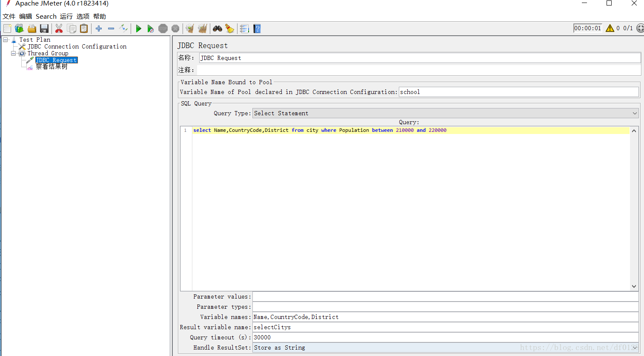Select Thread Group in the tree

point(48,53)
